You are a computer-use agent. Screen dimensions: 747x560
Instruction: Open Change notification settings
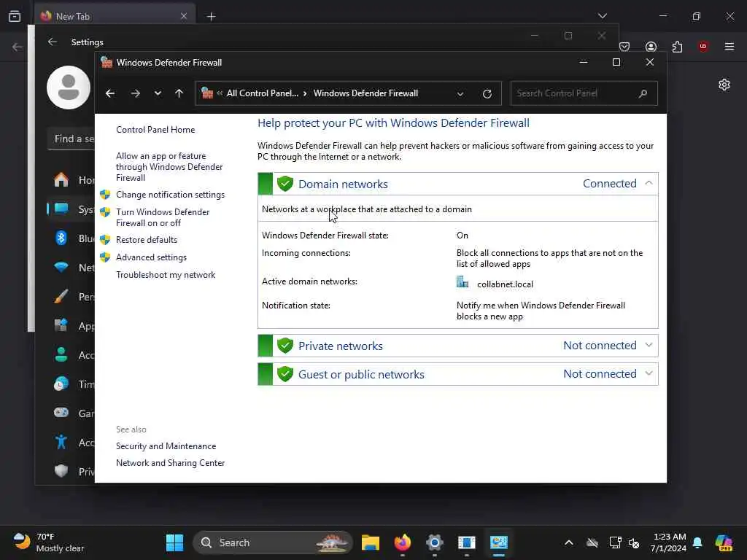[x=170, y=194]
